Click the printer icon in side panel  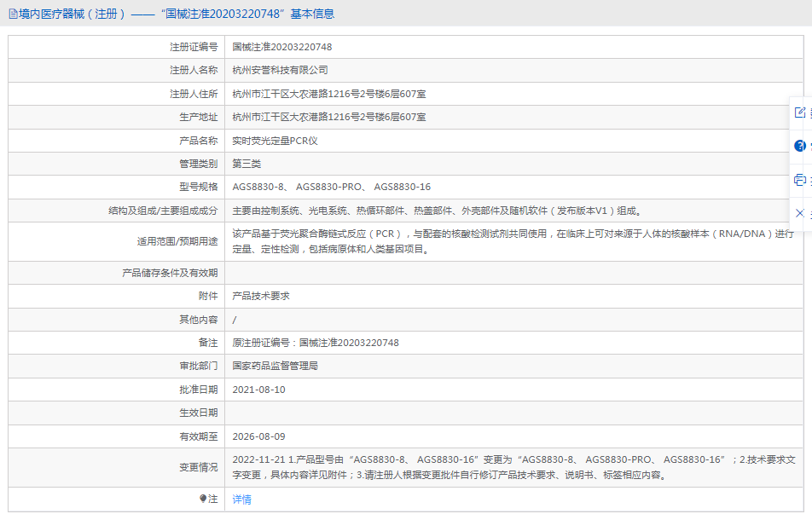tap(799, 180)
